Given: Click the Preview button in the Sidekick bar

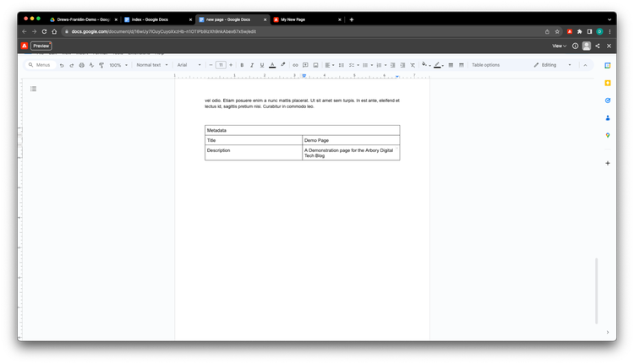Looking at the screenshot, I should (x=41, y=46).
